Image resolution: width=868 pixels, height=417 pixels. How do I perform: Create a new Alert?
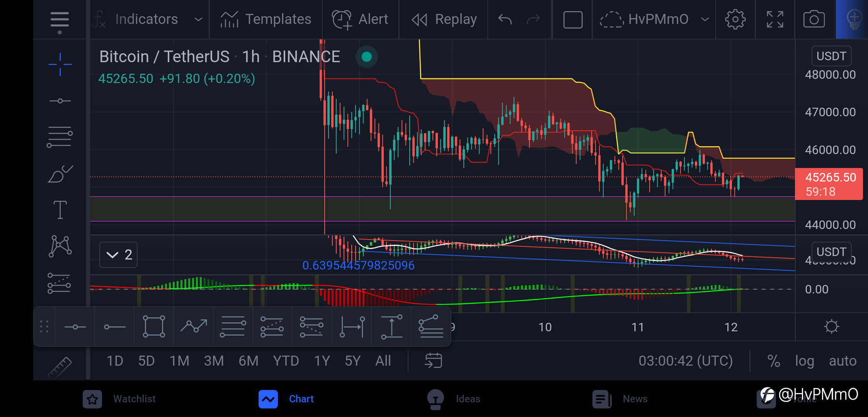[x=360, y=19]
